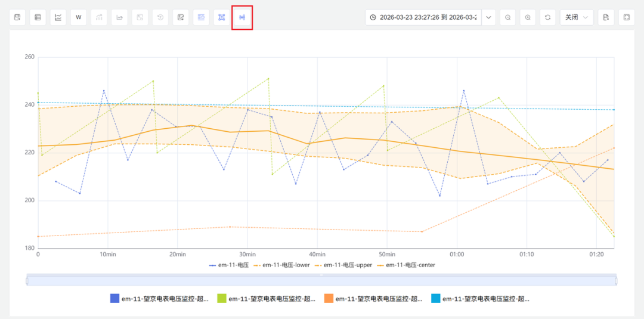This screenshot has height=319, width=644.
Task: Click the data zoom slider bar
Action: 321,281
